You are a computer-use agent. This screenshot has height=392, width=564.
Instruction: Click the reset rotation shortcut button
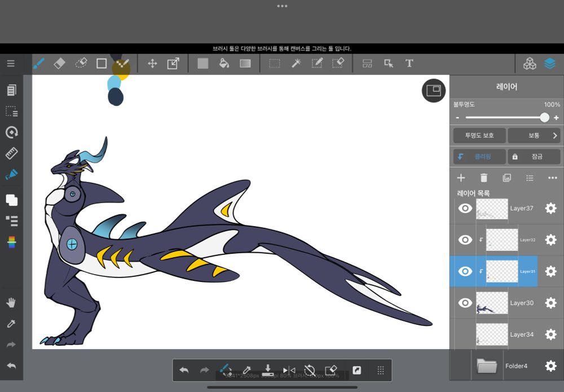point(310,370)
